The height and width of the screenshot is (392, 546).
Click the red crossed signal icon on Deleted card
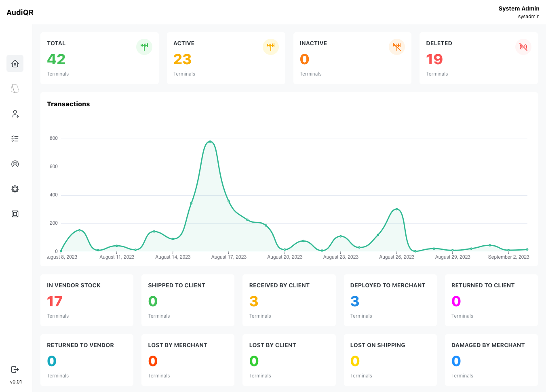coord(523,47)
